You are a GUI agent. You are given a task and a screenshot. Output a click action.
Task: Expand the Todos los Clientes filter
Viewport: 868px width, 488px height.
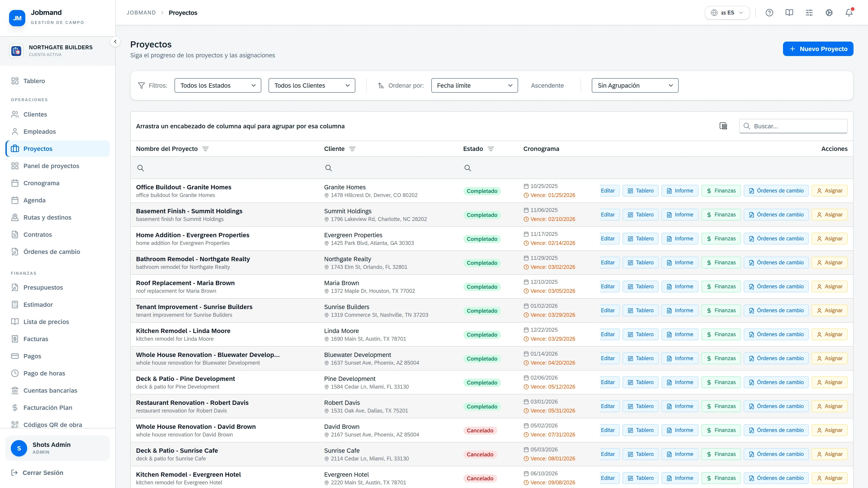point(312,86)
